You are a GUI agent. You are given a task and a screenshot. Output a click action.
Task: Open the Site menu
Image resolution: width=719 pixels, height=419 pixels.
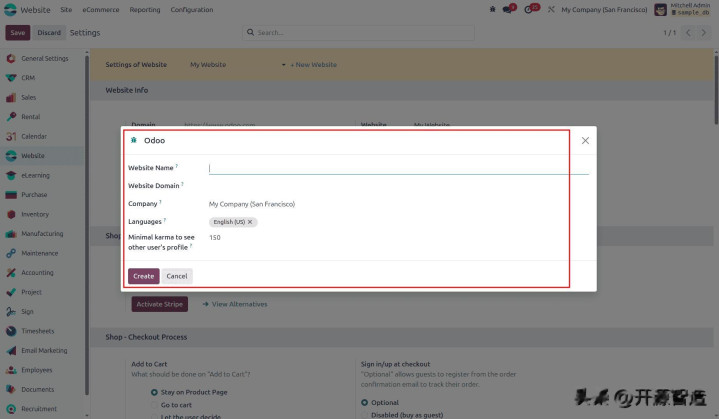[66, 10]
